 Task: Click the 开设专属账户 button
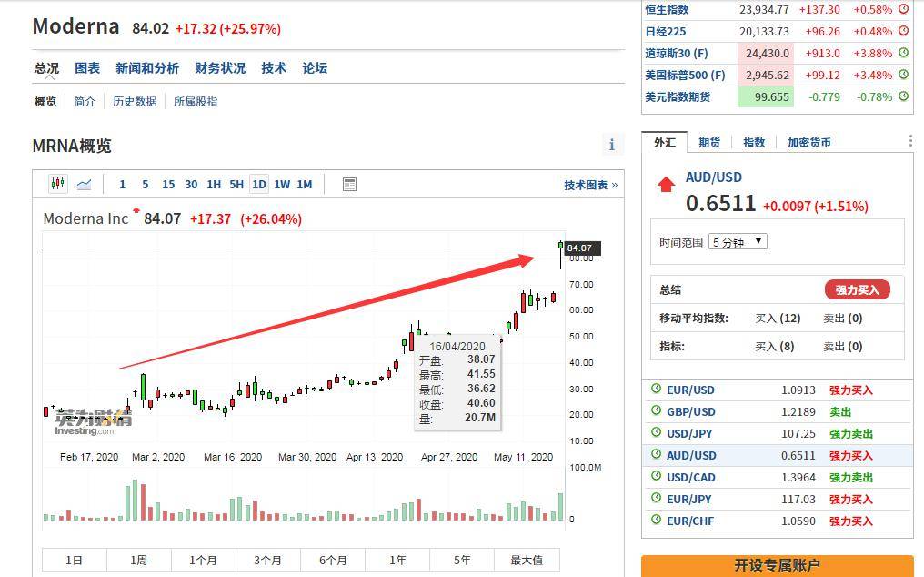coord(778,565)
